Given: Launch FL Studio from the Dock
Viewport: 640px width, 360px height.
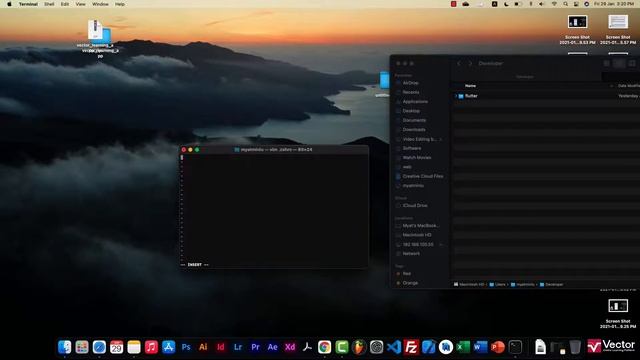Looking at the screenshot, I should pyautogui.click(x=359, y=347).
